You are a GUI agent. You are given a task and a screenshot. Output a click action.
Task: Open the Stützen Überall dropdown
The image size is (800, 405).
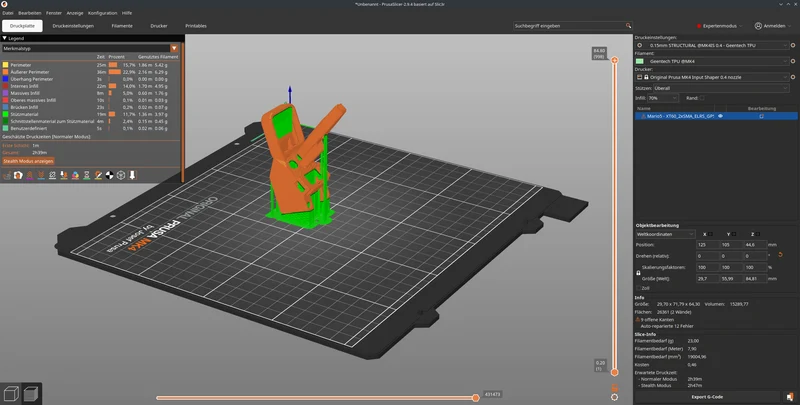point(721,88)
